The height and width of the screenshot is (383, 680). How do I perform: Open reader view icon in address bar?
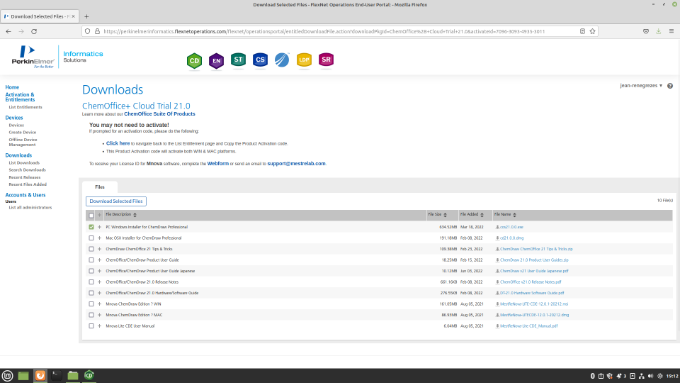tap(582, 31)
